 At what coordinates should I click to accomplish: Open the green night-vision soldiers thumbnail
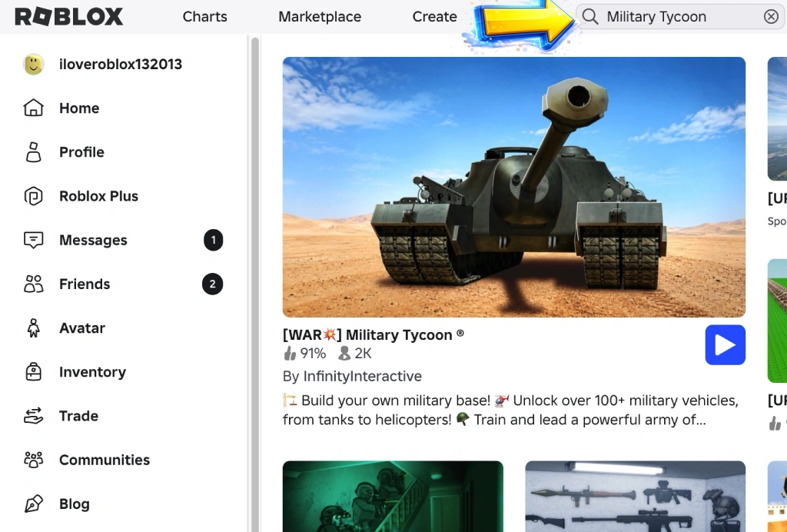point(393,497)
